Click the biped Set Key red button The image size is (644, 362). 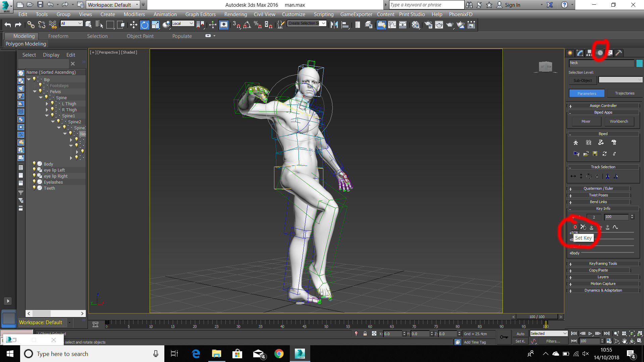575,227
